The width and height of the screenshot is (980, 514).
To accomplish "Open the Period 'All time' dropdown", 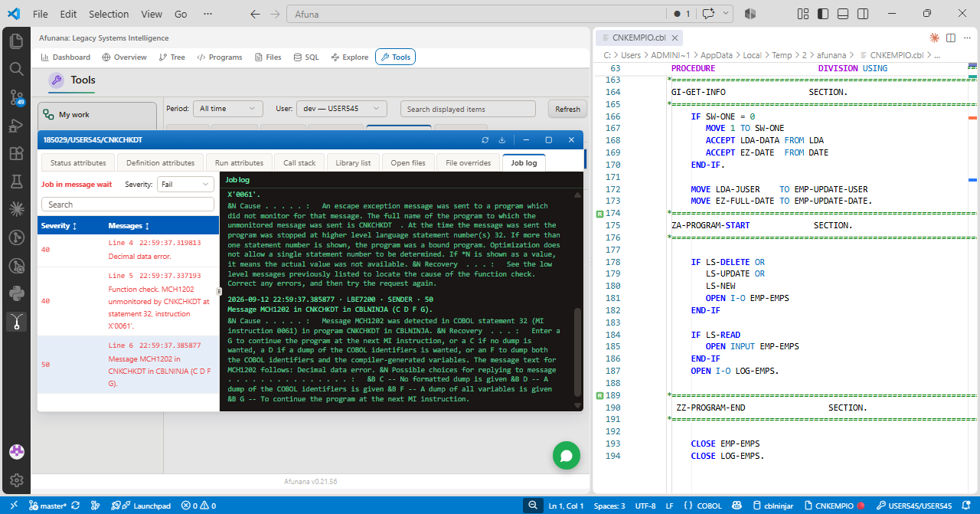I will pyautogui.click(x=227, y=109).
